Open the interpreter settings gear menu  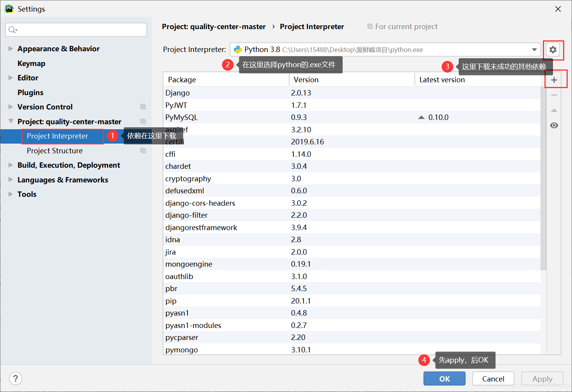(553, 50)
